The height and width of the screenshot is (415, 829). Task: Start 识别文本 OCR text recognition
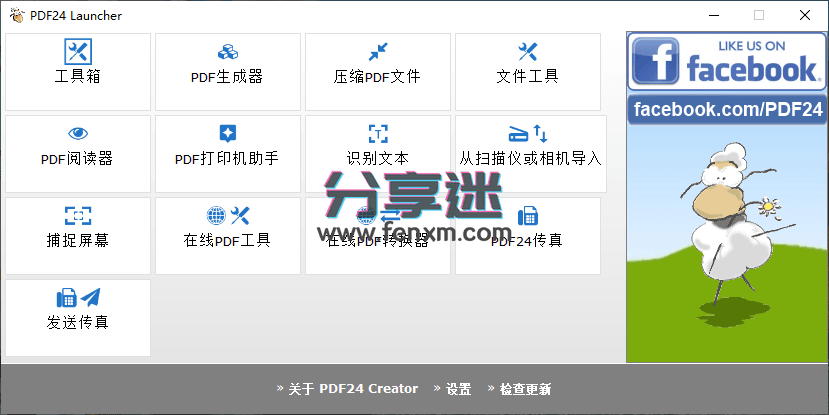[377, 153]
